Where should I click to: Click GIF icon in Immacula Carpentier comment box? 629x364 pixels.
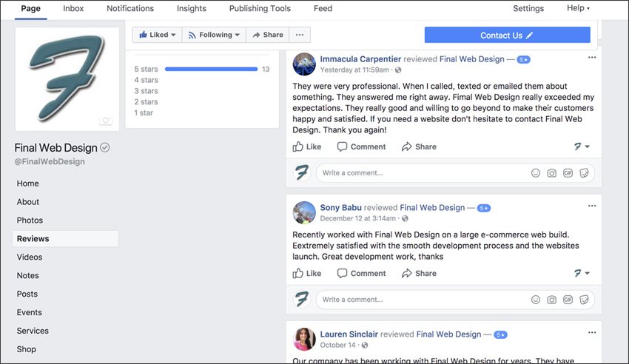point(568,173)
